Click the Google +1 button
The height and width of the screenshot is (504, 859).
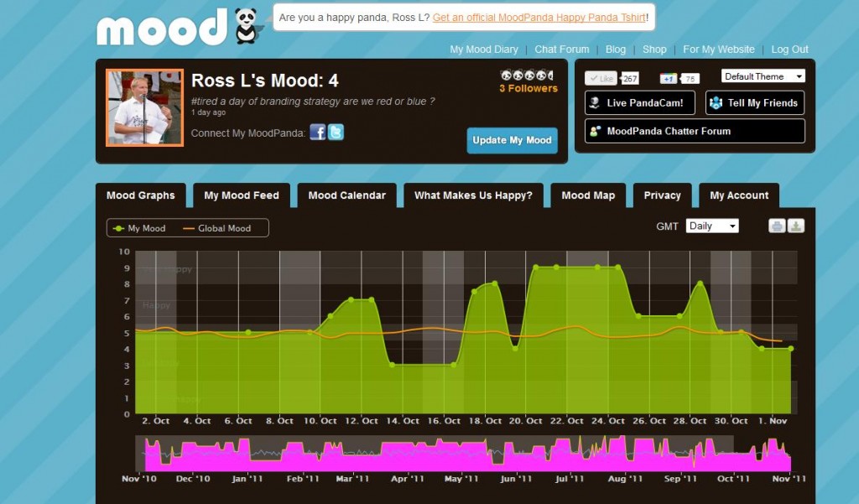[668, 78]
